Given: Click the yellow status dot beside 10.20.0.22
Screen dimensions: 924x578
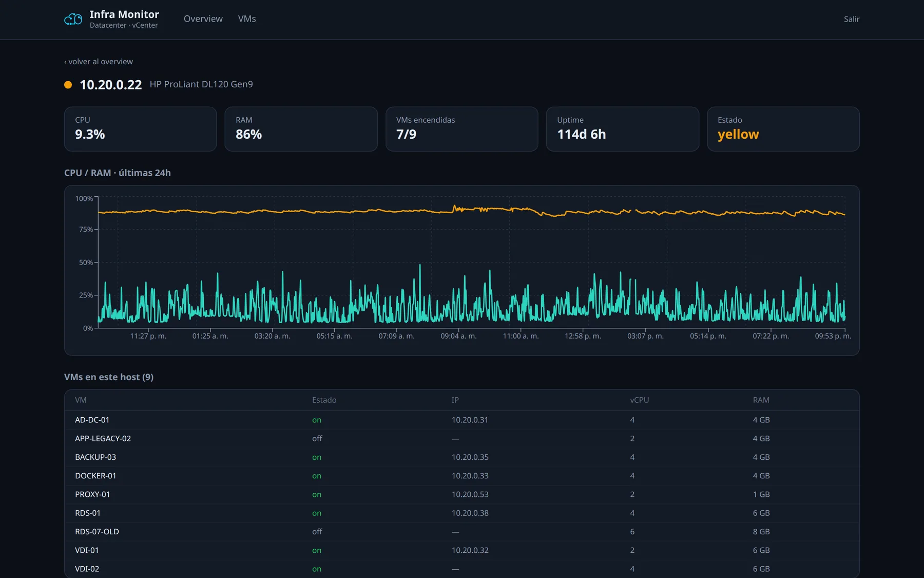Looking at the screenshot, I should tap(68, 85).
